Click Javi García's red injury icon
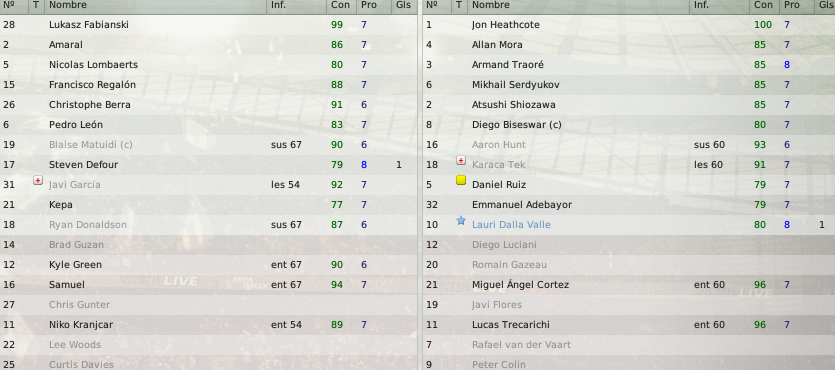 pyautogui.click(x=37, y=181)
